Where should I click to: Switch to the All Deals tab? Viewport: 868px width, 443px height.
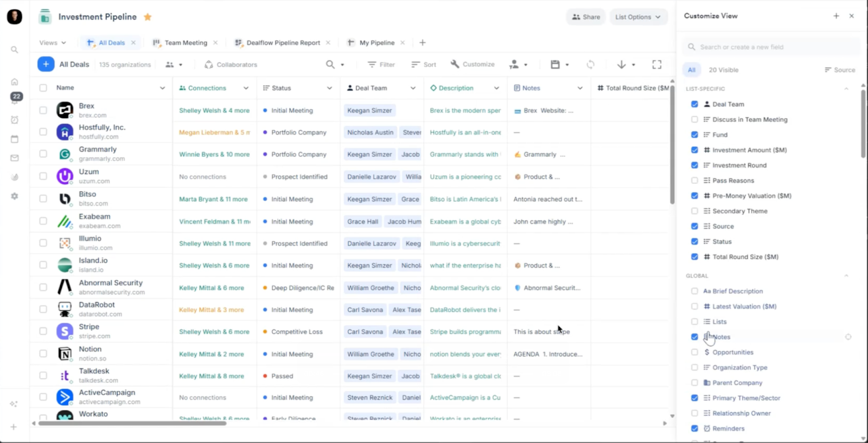pos(111,42)
